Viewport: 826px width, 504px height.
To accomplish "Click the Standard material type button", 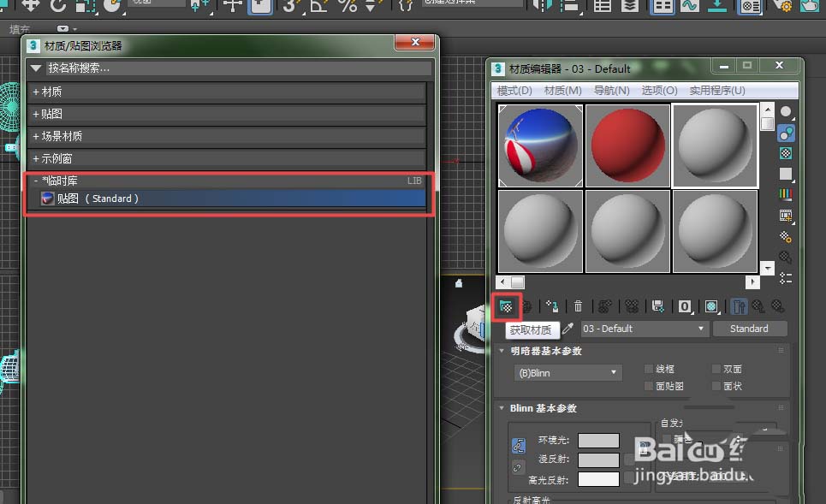I will [x=749, y=329].
